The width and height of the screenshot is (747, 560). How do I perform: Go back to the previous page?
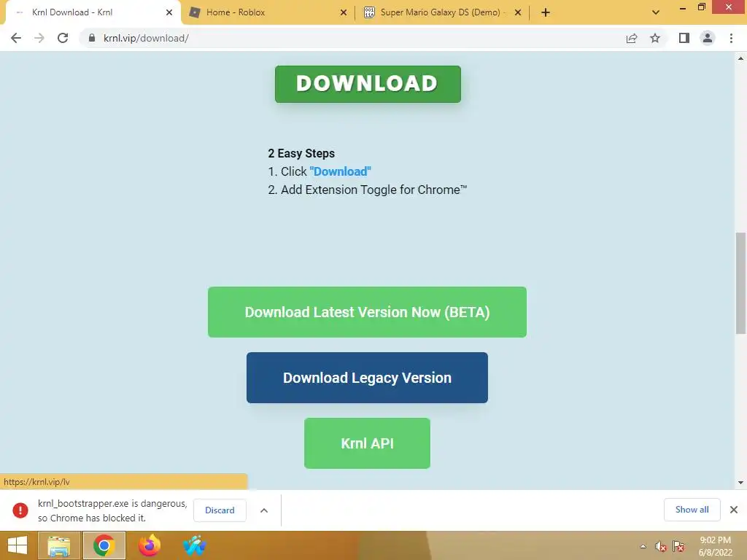(x=16, y=38)
